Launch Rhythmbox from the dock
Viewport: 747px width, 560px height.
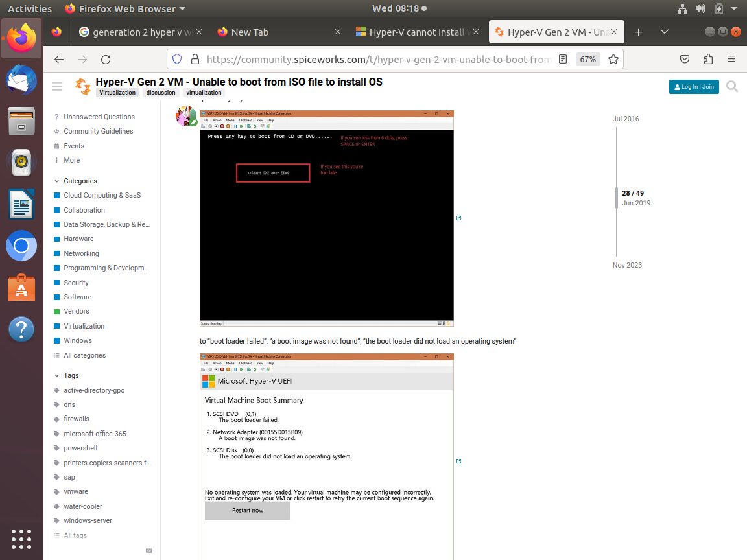[21, 163]
